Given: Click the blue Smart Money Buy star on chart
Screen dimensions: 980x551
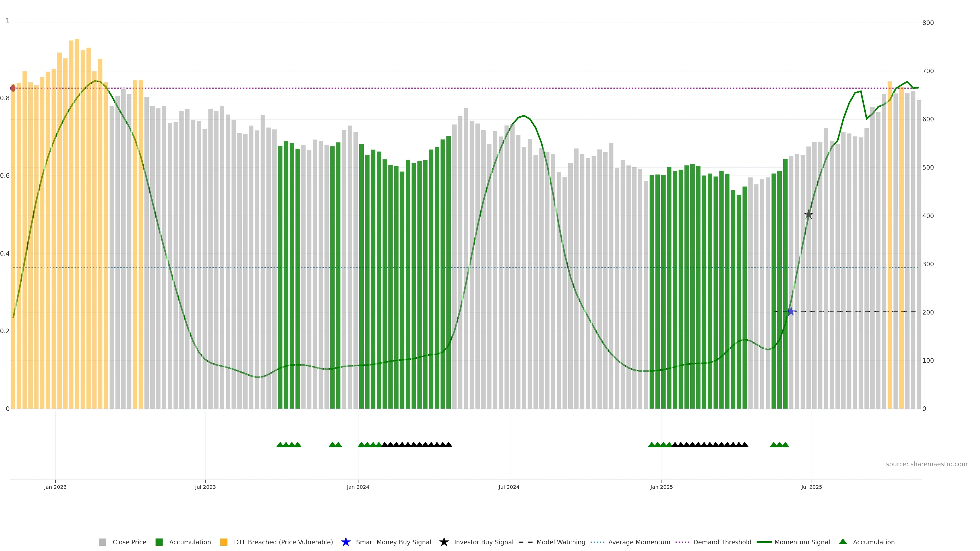Looking at the screenshot, I should (x=791, y=311).
